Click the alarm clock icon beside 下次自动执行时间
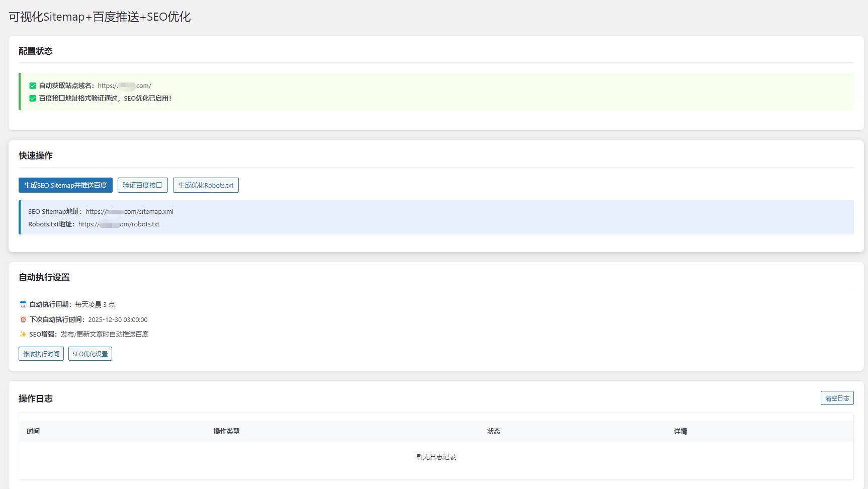This screenshot has width=868, height=489. click(22, 319)
